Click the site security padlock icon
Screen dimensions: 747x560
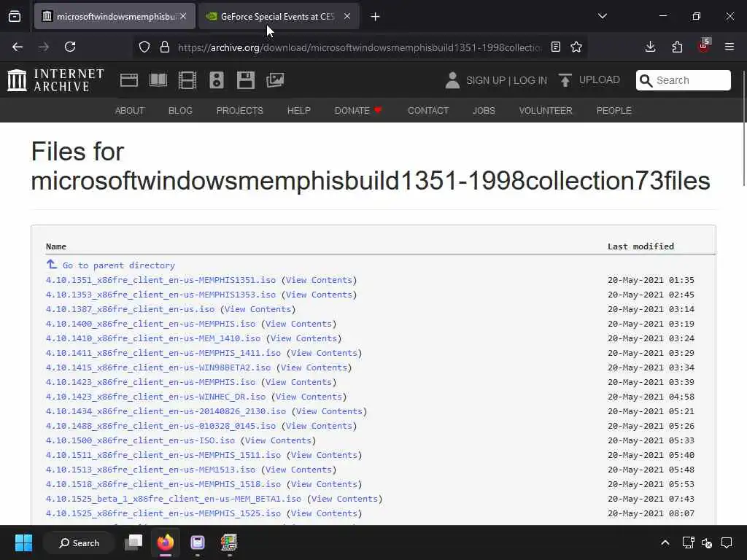tap(165, 47)
